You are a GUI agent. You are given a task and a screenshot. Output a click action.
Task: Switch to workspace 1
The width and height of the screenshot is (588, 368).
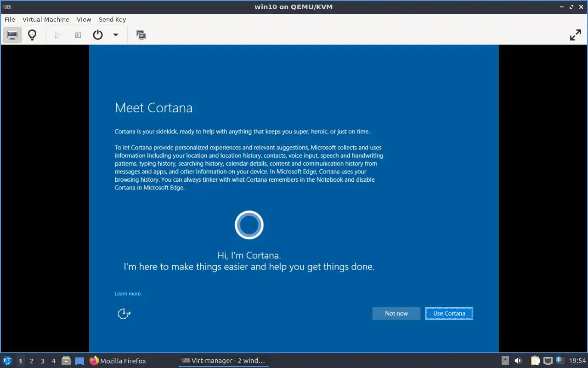20,361
